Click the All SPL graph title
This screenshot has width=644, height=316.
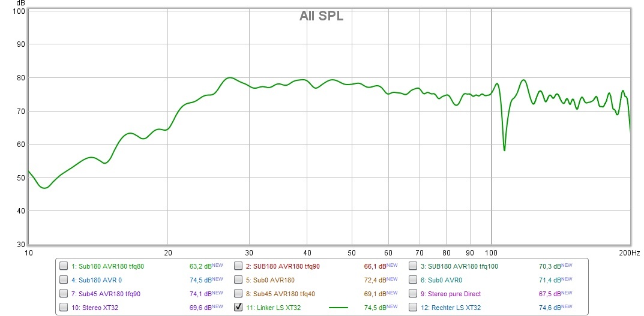321,16
